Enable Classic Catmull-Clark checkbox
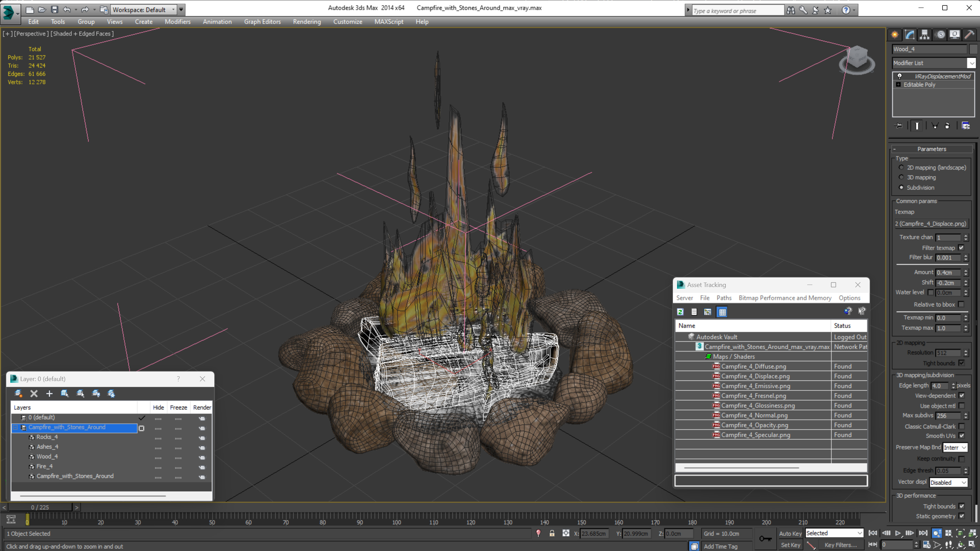The height and width of the screenshot is (551, 980). [x=961, y=426]
